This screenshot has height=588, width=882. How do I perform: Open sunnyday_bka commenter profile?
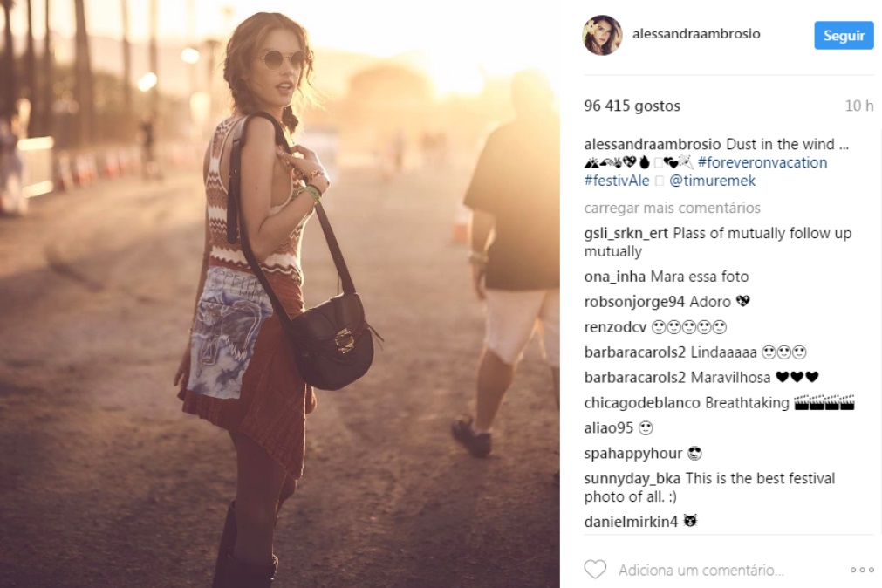(632, 478)
